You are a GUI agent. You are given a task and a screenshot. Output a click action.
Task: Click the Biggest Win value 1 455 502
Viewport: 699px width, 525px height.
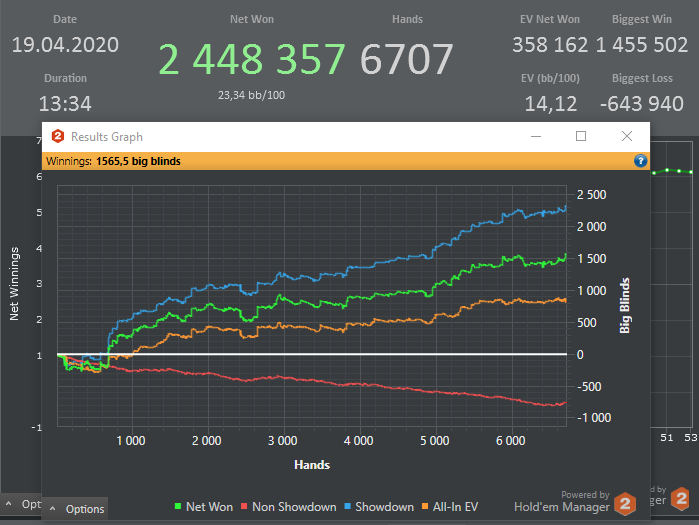[641, 45]
